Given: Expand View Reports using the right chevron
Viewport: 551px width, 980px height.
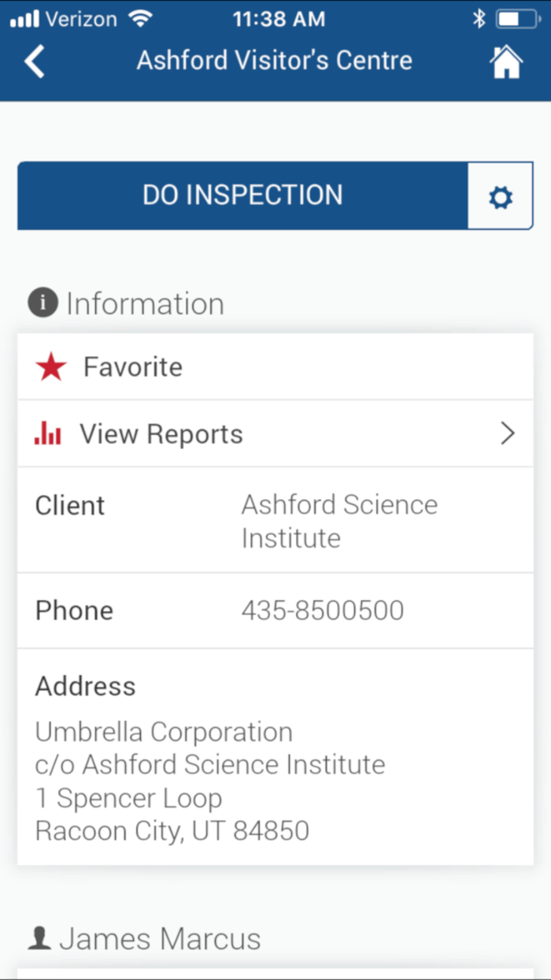Looking at the screenshot, I should (507, 432).
